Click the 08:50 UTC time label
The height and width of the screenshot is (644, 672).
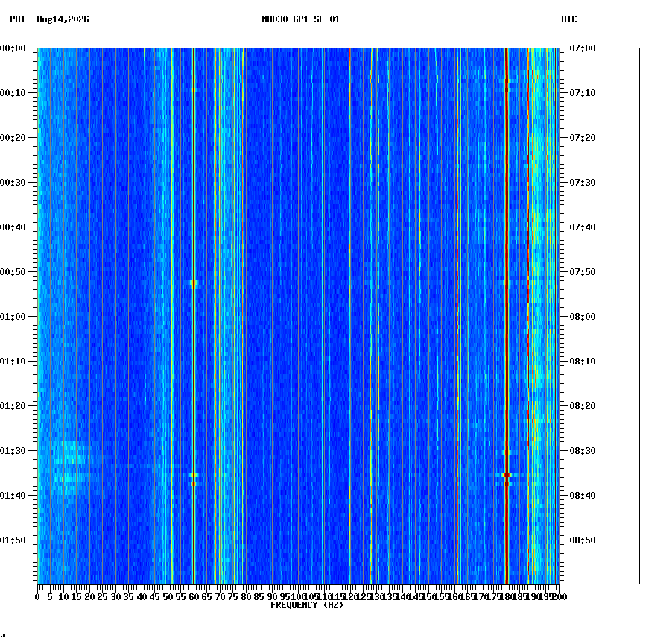click(583, 540)
